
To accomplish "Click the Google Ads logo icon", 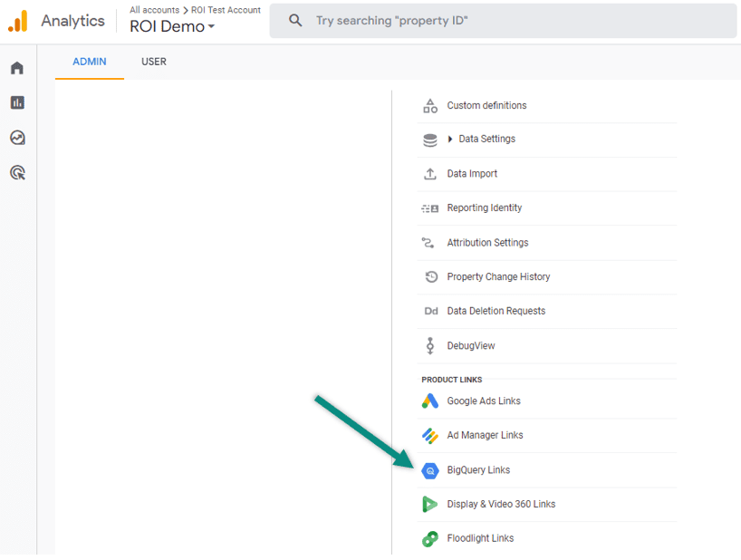I will (430, 401).
